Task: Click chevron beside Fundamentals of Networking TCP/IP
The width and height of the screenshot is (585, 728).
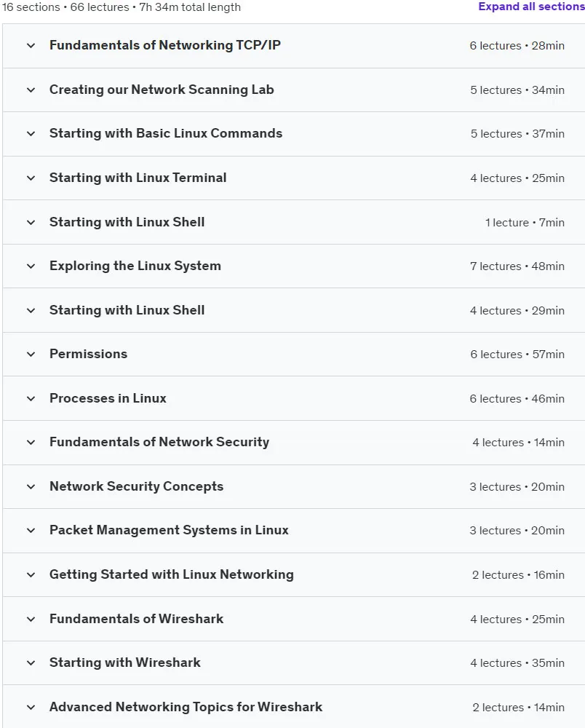Action: point(31,45)
